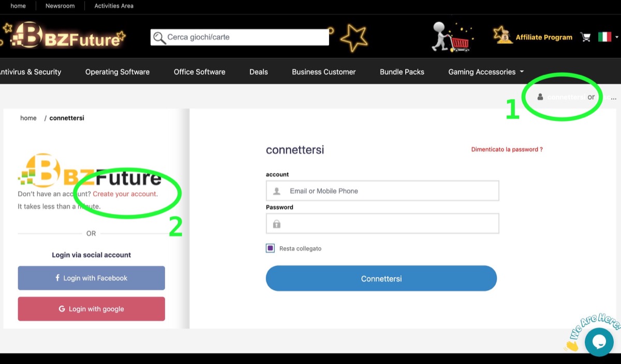Open the Deals menu item

[259, 72]
